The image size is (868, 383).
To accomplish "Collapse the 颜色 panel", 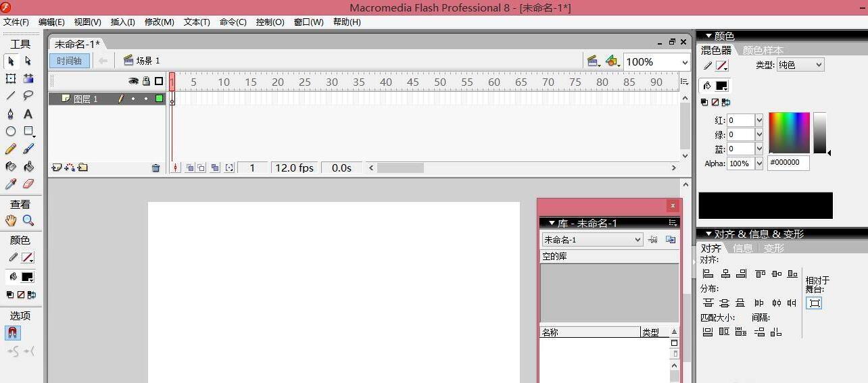I will (x=709, y=36).
